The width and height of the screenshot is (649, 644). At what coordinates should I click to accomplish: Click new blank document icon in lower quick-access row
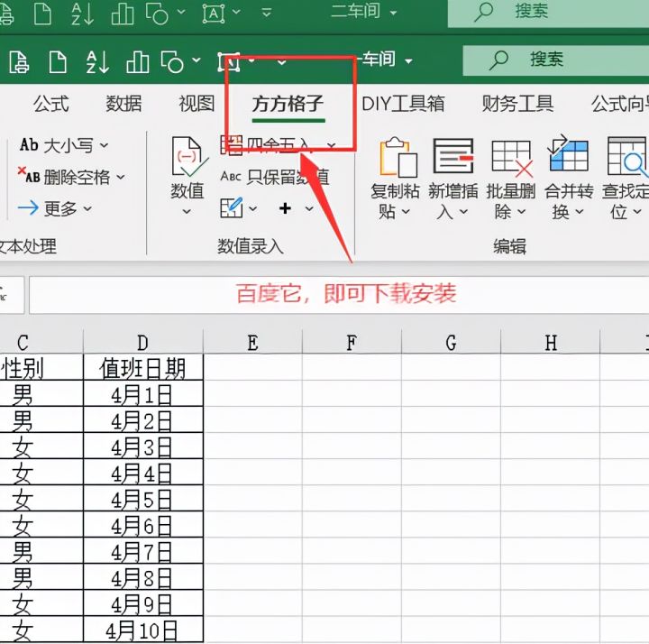[58, 62]
